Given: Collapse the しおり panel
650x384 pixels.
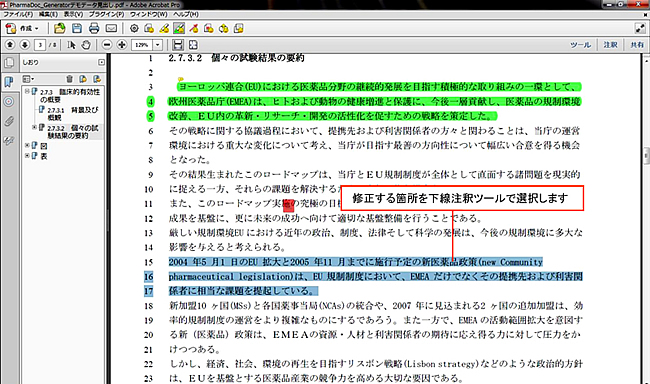Looking at the screenshot, I should point(101,62).
